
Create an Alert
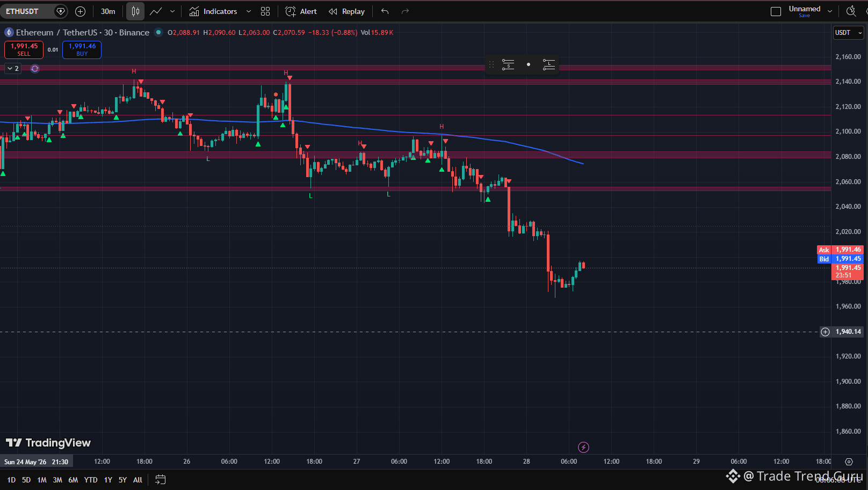click(301, 11)
